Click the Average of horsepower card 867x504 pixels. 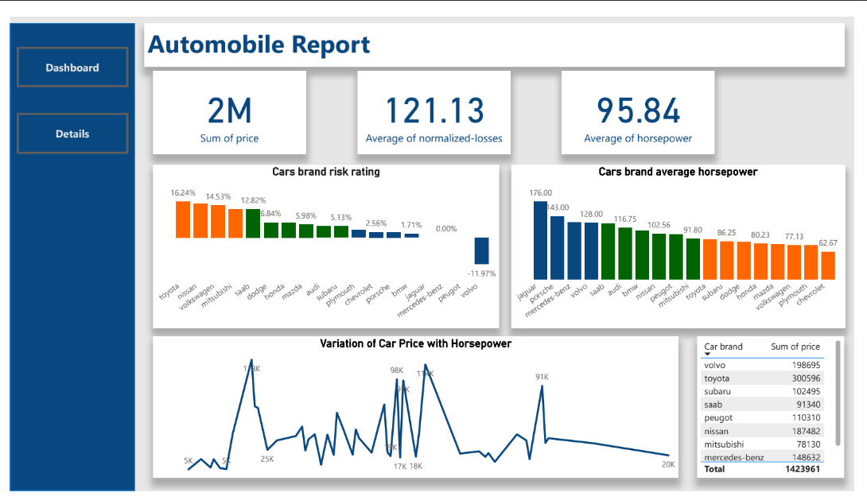click(638, 113)
